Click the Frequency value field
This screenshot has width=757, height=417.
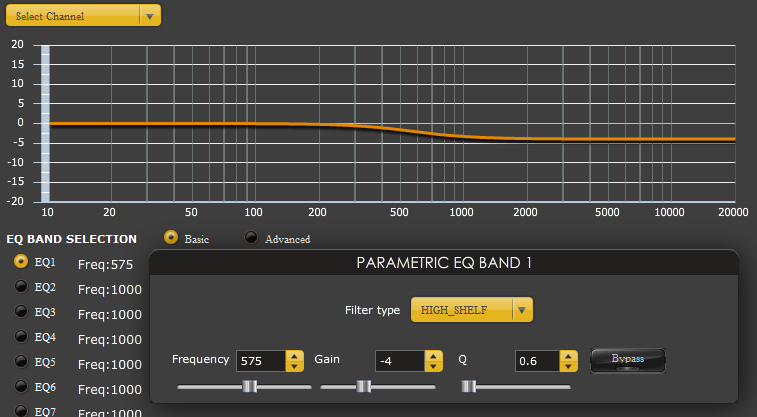click(x=261, y=361)
